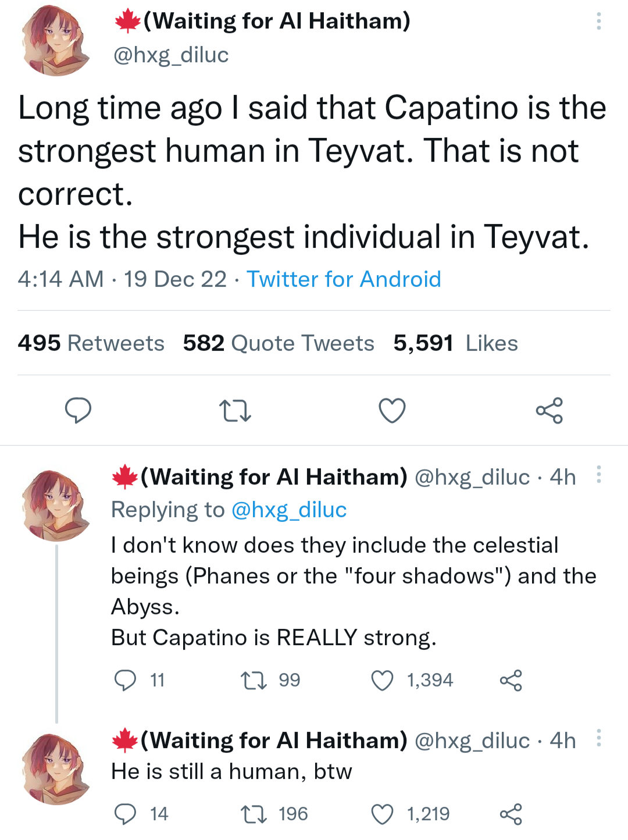Reply to the celestial beings tweet
Viewport: 628px width, 840px height.
pos(125,680)
